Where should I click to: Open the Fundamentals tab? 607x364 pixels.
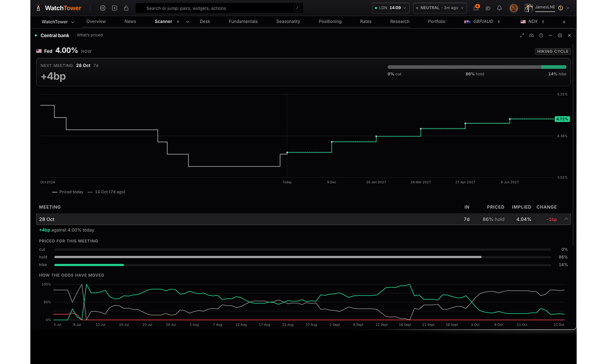point(243,21)
